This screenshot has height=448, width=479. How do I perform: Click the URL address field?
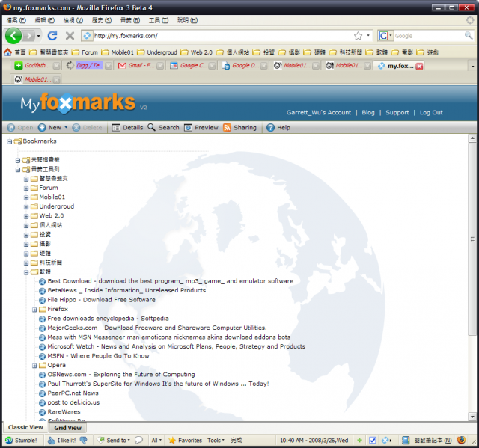point(223,36)
